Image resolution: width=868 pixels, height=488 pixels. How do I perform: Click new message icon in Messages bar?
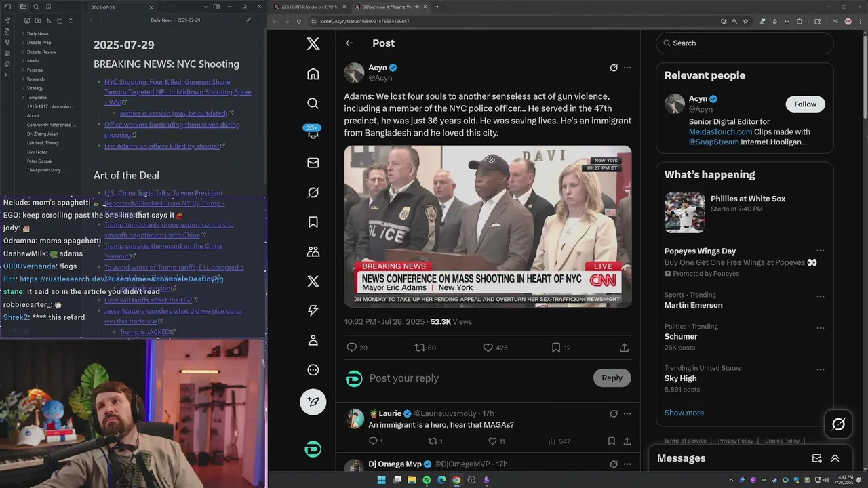click(x=817, y=458)
